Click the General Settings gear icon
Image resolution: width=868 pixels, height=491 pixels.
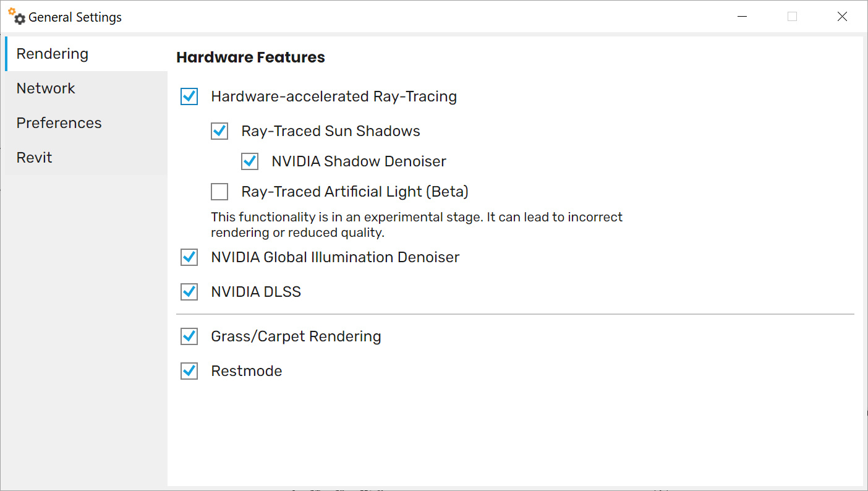[17, 17]
